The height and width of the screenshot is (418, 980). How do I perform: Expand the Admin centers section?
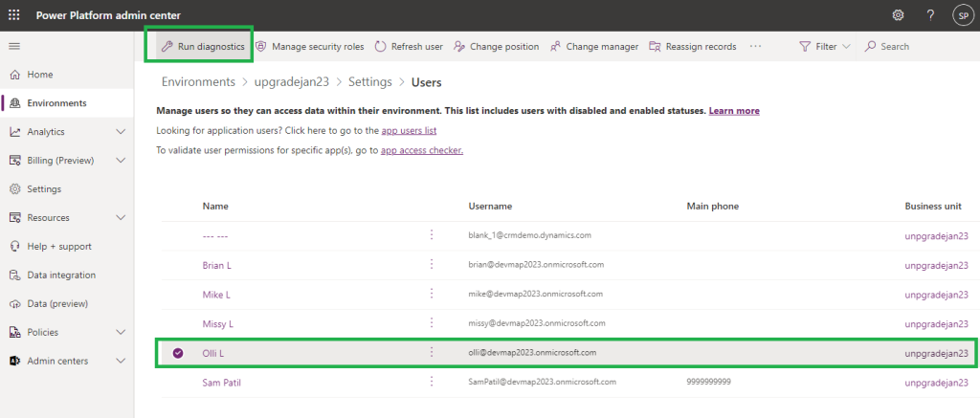coord(120,361)
